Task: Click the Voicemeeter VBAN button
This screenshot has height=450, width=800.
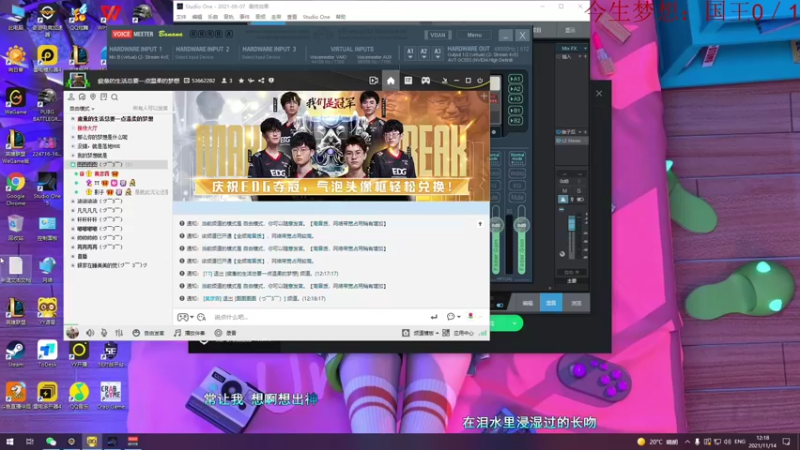Action: [438, 35]
